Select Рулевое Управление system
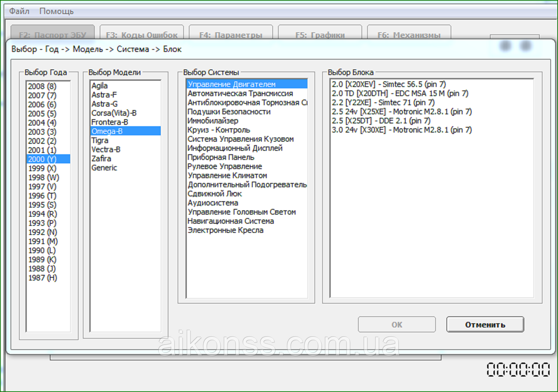 click(x=247, y=166)
